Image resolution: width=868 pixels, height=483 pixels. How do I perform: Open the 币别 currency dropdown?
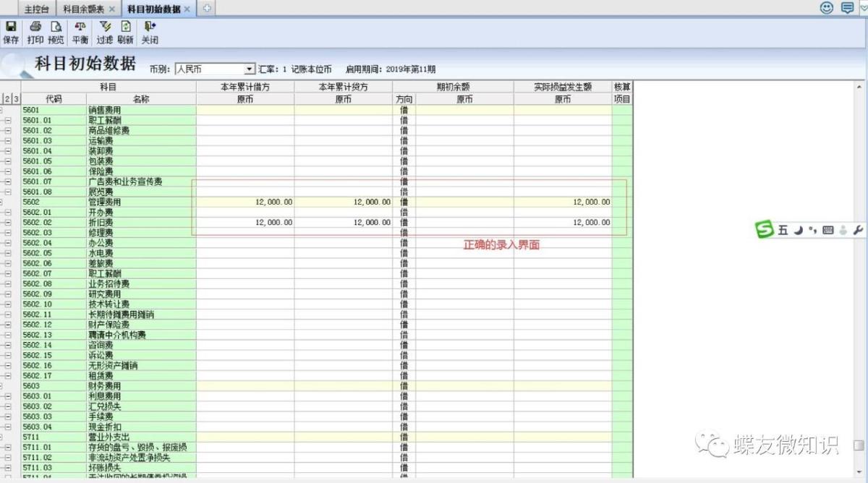(250, 69)
